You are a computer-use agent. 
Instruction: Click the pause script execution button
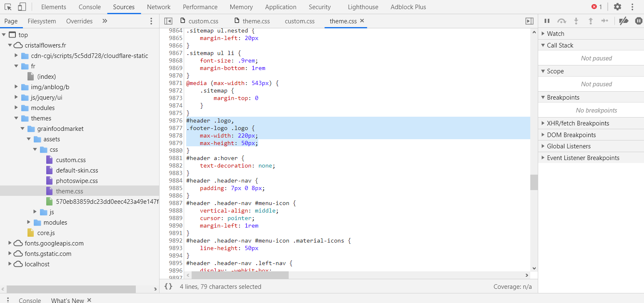(x=547, y=21)
